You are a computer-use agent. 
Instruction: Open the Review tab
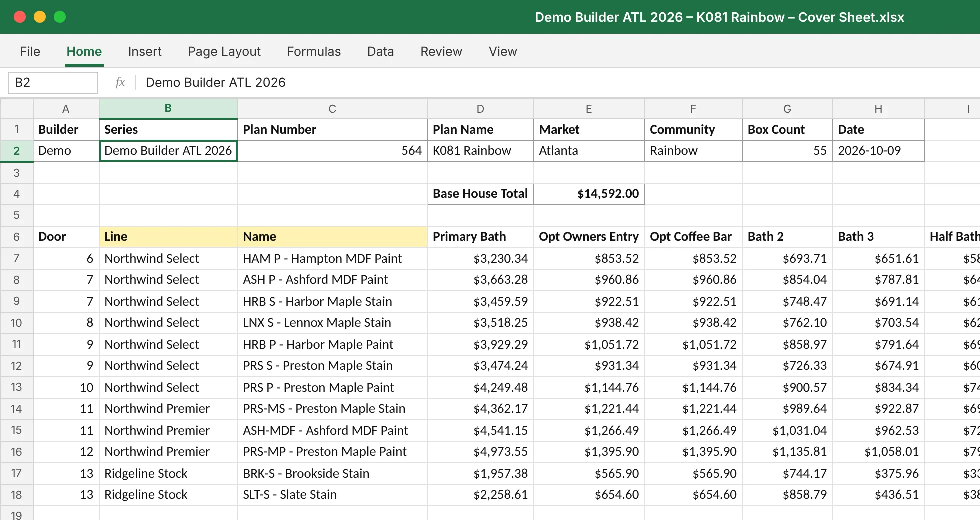pyautogui.click(x=441, y=51)
